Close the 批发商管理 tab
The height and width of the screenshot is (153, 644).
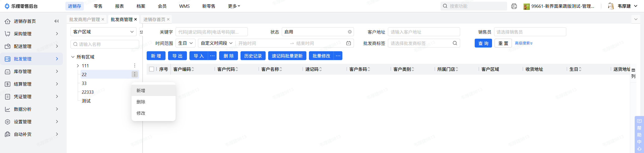(x=136, y=19)
